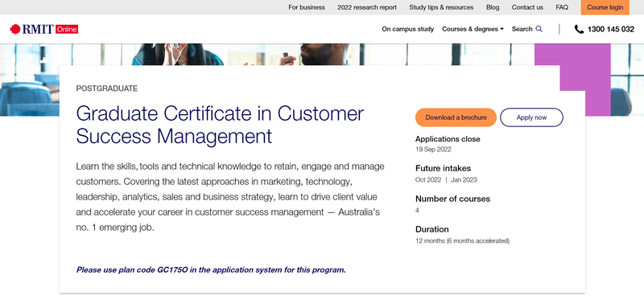The height and width of the screenshot is (304, 644).
Task: Open the 2022 research report link
Action: [x=367, y=7]
